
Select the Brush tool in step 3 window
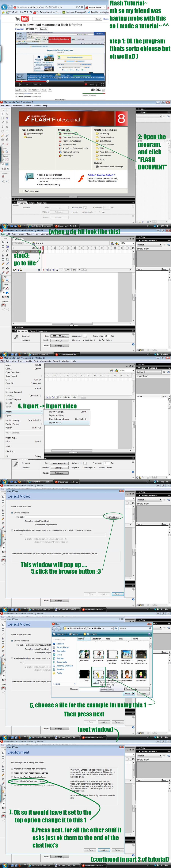pyautogui.click(x=7, y=264)
